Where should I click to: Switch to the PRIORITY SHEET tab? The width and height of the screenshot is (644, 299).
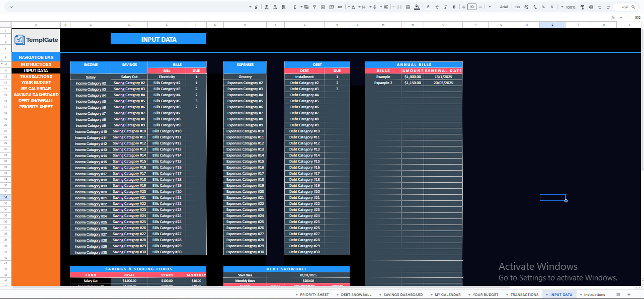tap(314, 294)
